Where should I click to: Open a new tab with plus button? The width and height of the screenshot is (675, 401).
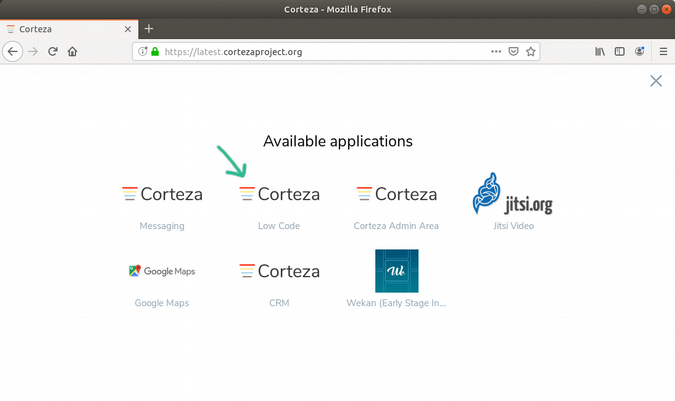coord(149,29)
